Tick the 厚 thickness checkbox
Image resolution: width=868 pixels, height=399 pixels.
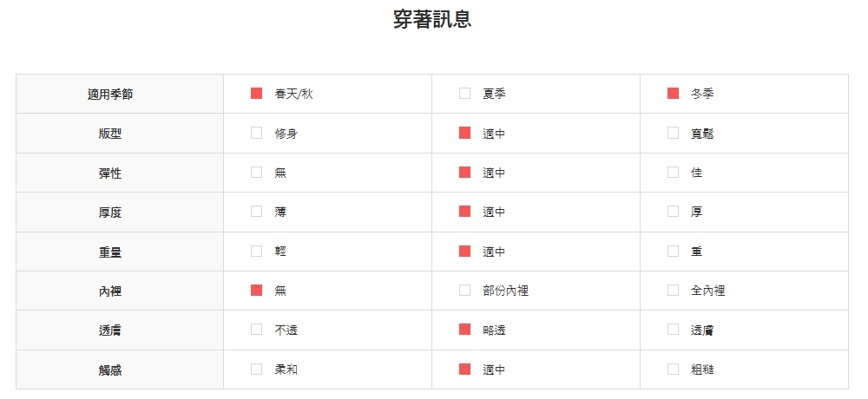673,212
